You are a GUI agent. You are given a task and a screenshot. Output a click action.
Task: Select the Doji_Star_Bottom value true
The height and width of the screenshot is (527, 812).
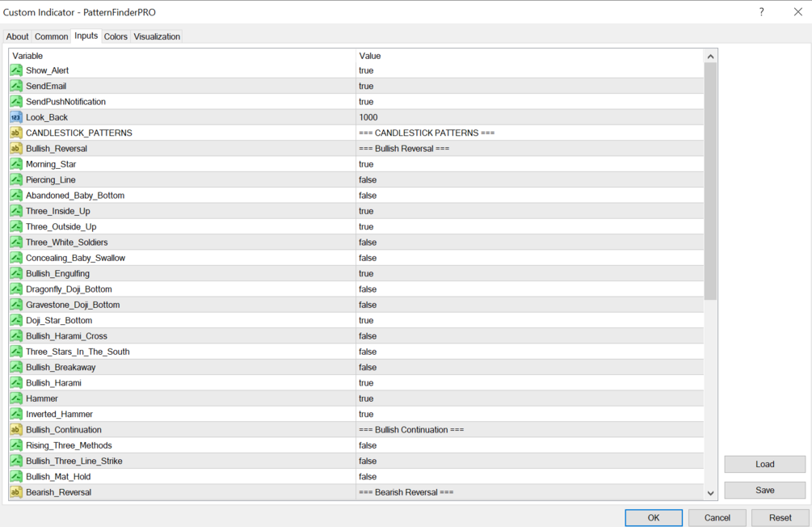click(366, 320)
